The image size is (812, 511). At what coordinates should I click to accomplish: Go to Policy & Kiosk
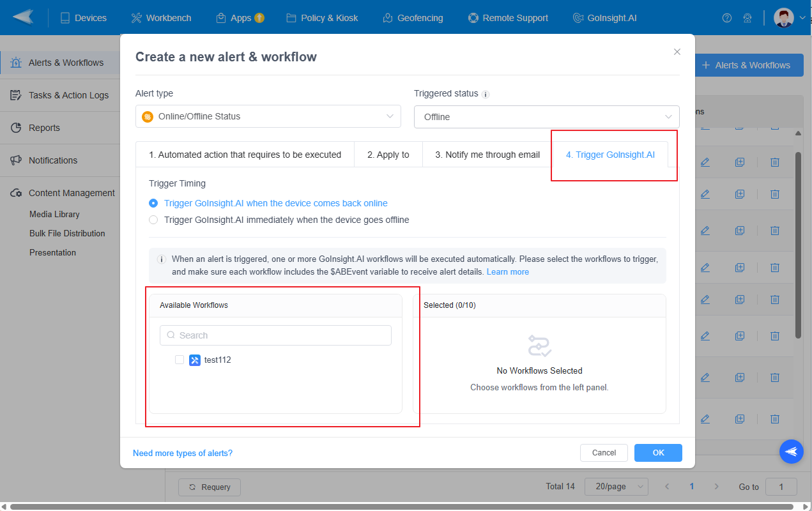323,18
